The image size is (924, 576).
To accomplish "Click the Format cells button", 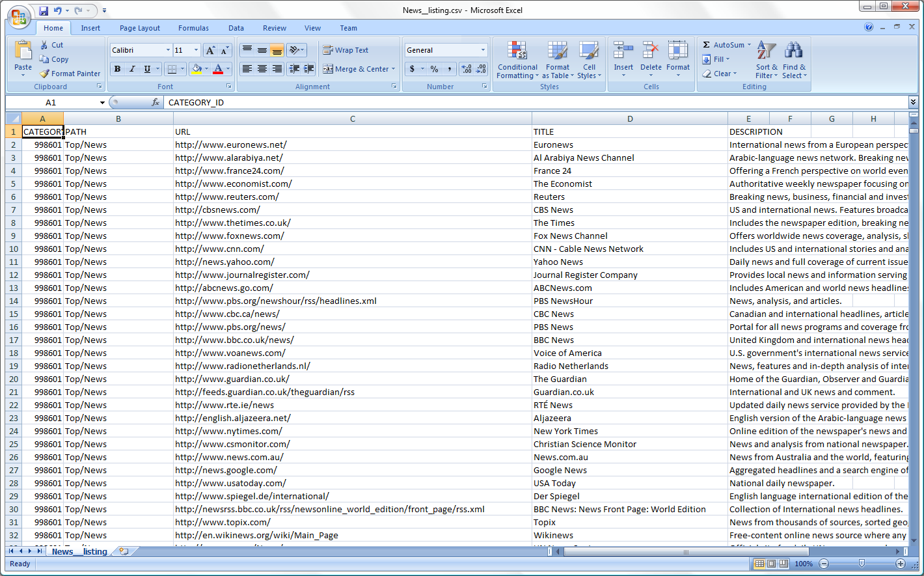I will click(x=678, y=60).
